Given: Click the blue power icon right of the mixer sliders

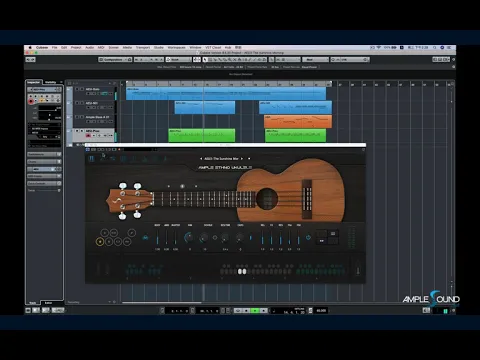Looking at the screenshot, I should (308, 238).
